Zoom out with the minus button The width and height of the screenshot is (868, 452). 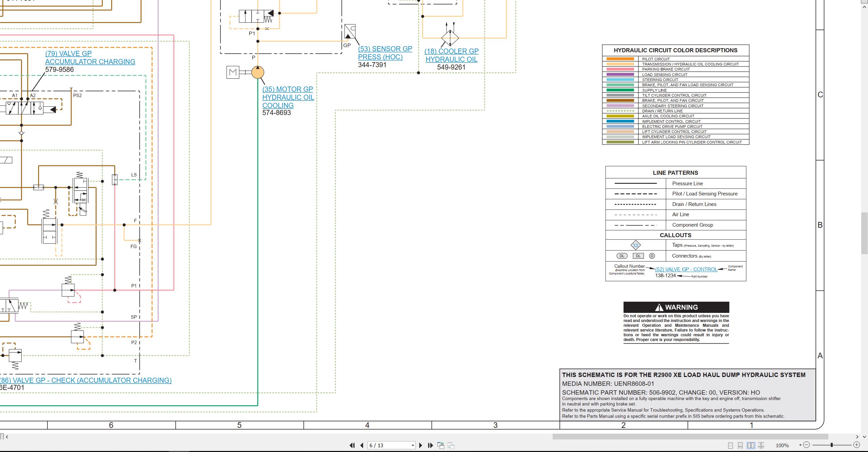[x=807, y=445]
